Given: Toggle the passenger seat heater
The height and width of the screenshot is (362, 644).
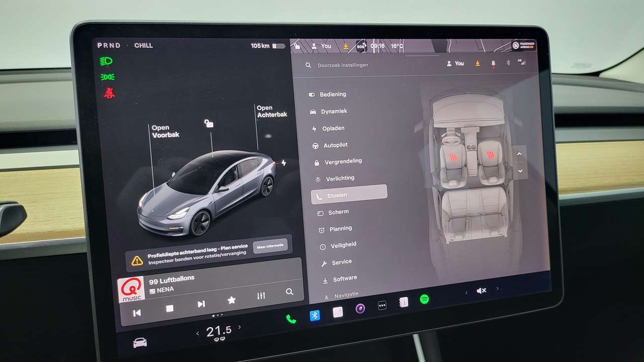Looking at the screenshot, I should [x=491, y=154].
